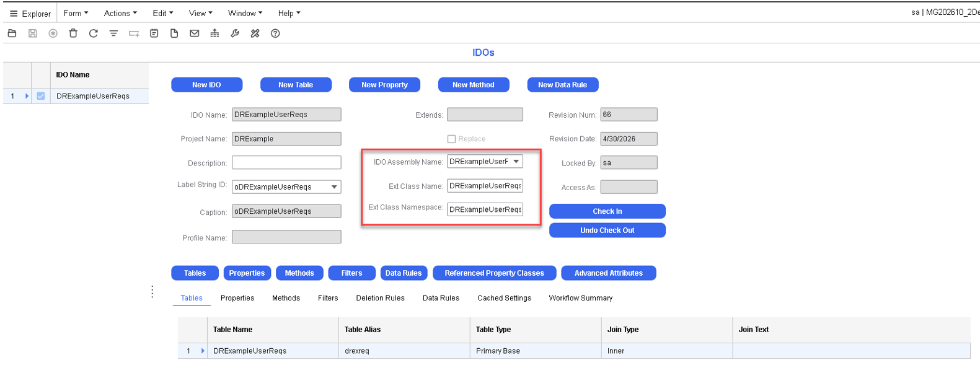The image size is (980, 368).
Task: Click the Save disk toolbar icon
Action: (33, 33)
